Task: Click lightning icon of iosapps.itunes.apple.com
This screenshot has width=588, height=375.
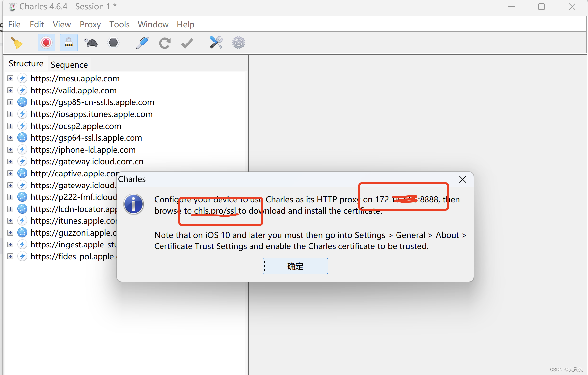Action: (22, 114)
